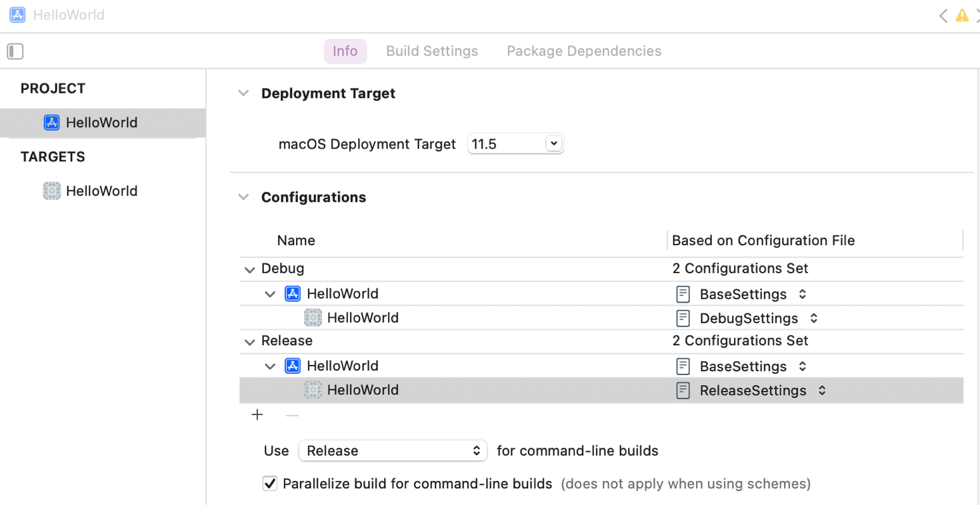Screen dimensions: 980x505
Task: Collapse the Deployment Target section
Action: 243,94
